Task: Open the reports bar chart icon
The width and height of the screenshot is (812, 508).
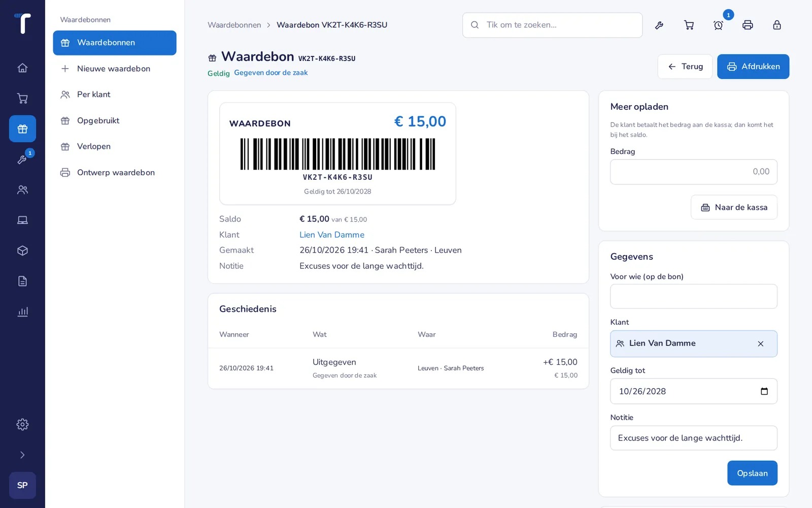Action: 22,311
